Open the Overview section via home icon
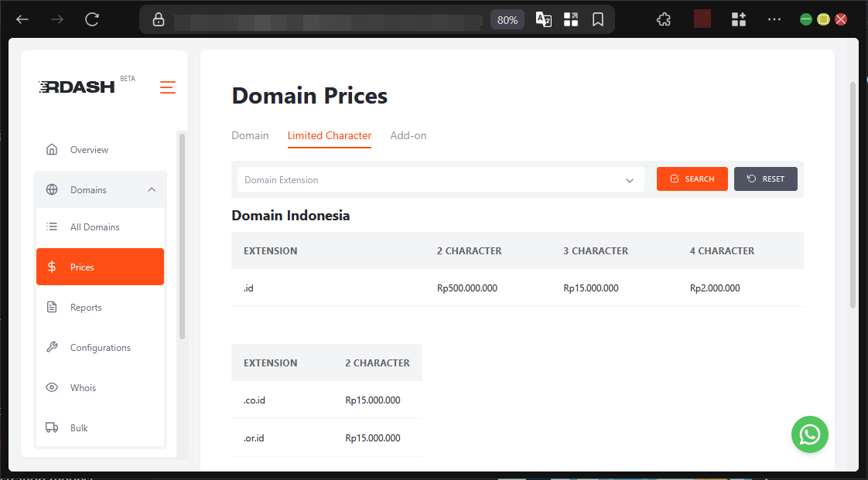The height and width of the screenshot is (480, 868). click(52, 149)
